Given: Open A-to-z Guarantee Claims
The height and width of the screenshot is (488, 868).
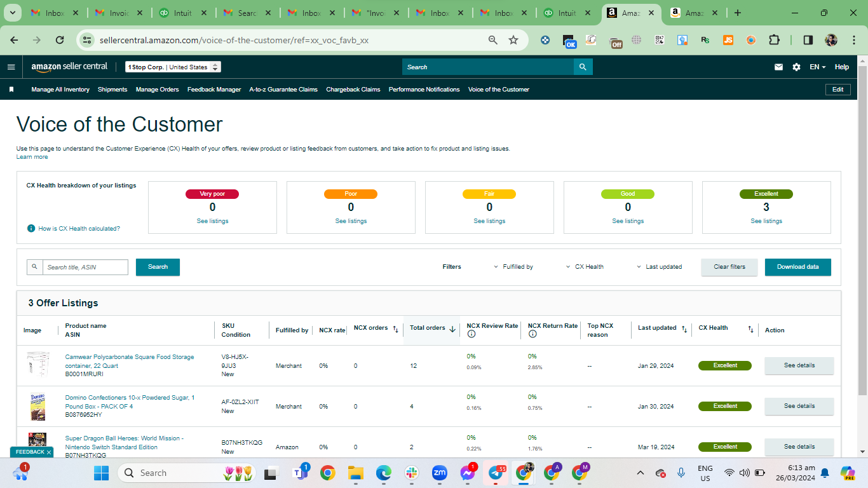Looking at the screenshot, I should [283, 90].
